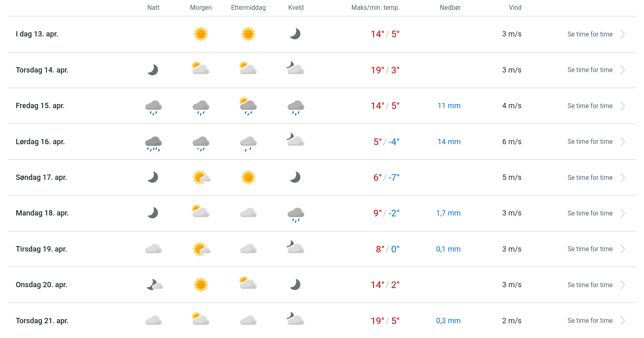Click the heavy rain night icon for Lørdag 16. apr.

point(153,143)
